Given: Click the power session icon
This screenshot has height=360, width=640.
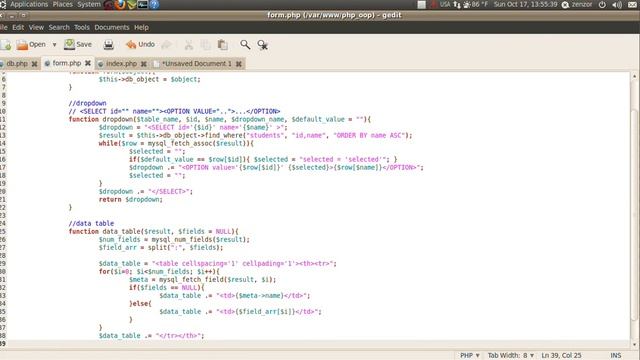Looking at the screenshot, I should 602,5.
